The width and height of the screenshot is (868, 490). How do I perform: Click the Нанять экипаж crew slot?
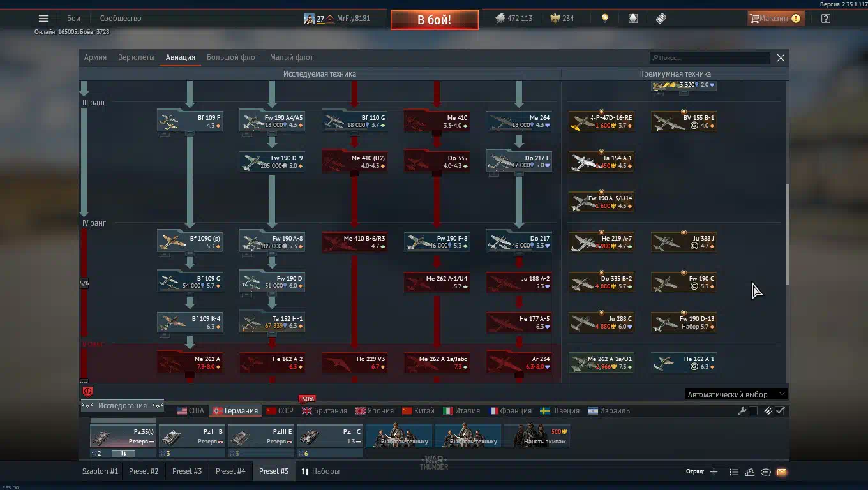[537, 436]
